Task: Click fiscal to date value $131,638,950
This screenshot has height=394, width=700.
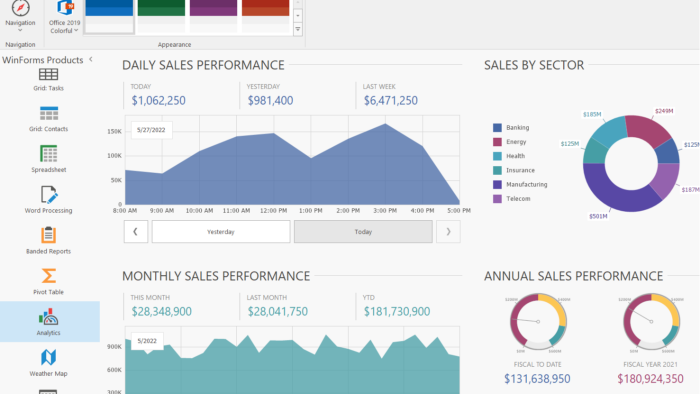Action: coord(537,379)
